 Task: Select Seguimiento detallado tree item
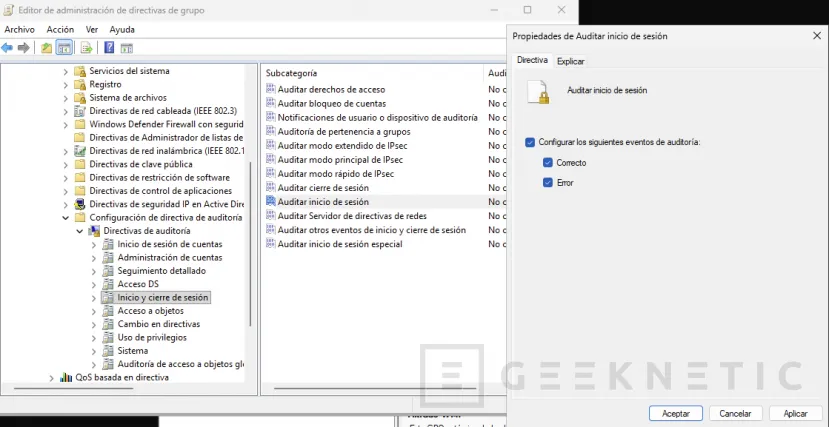[161, 271]
